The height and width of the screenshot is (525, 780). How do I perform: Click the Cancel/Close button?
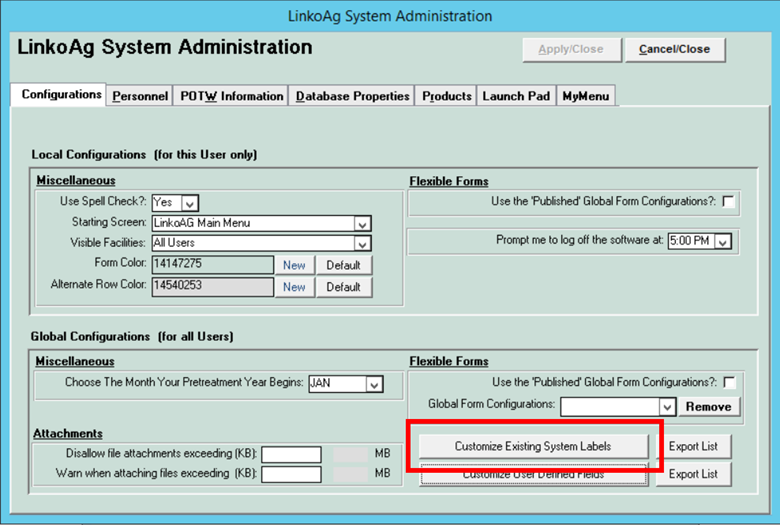[675, 50]
